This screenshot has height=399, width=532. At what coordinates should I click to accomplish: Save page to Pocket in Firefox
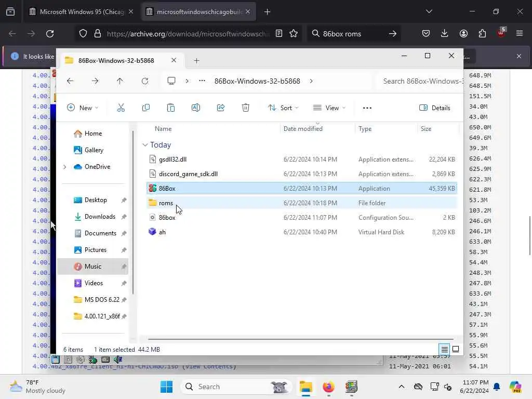(x=426, y=34)
